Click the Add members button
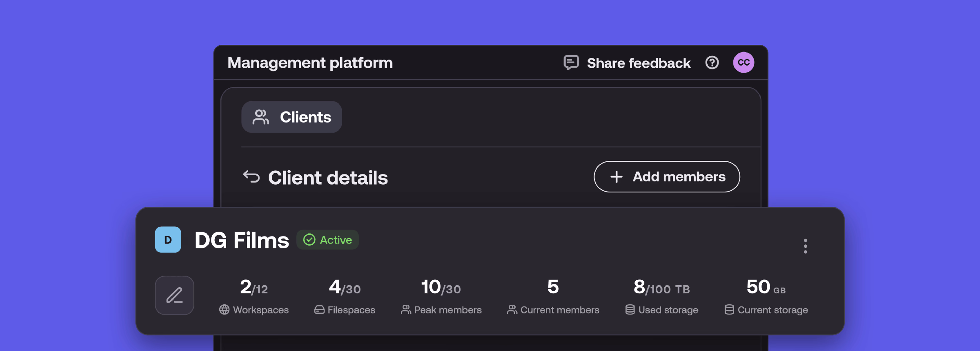980x351 pixels. coord(667,177)
